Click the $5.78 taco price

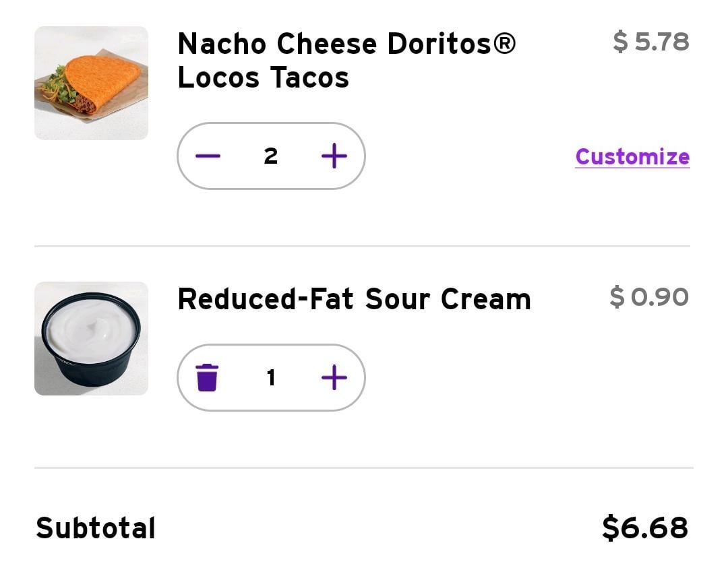[650, 42]
